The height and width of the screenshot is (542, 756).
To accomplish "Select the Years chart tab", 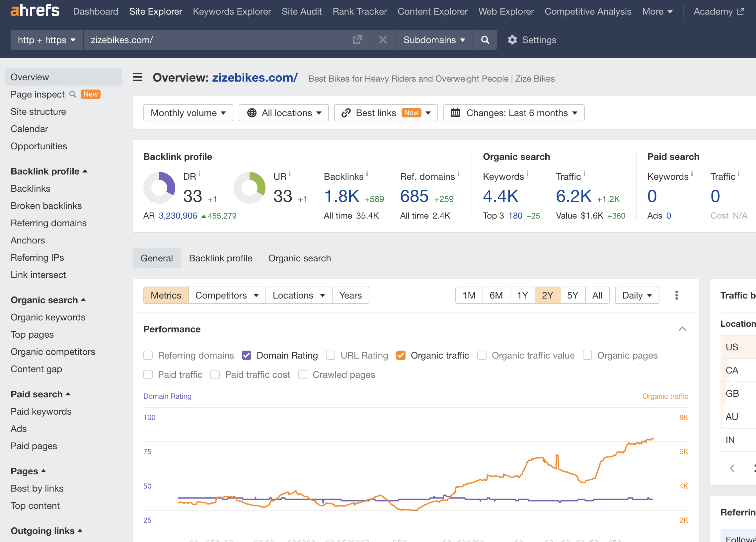I will 350,295.
